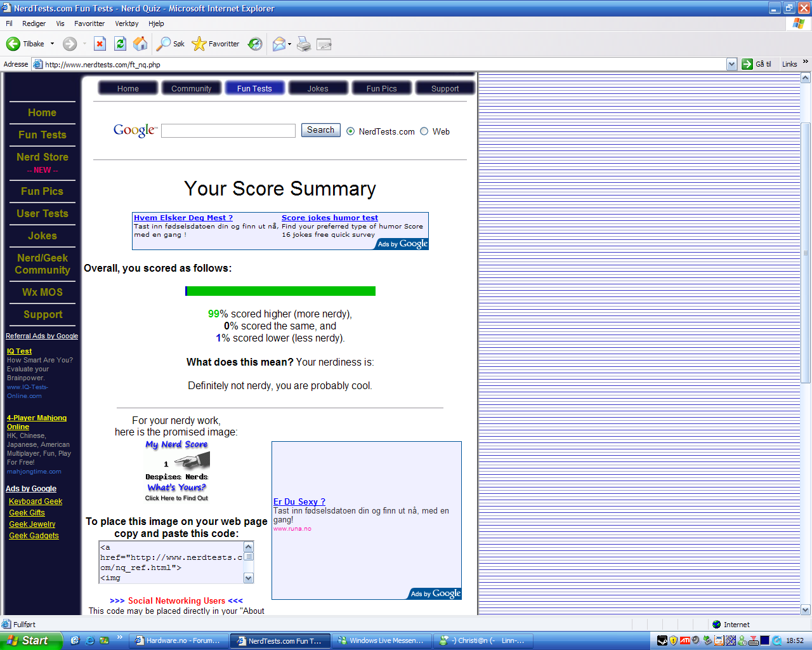Open the Søk search magnifier icon
This screenshot has height=650, width=812.
click(164, 44)
